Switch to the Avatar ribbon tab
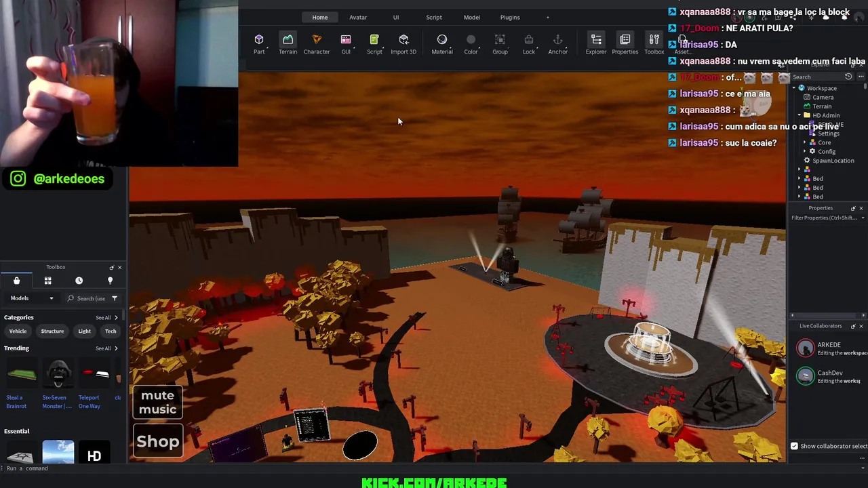The width and height of the screenshot is (868, 488). click(x=358, y=17)
